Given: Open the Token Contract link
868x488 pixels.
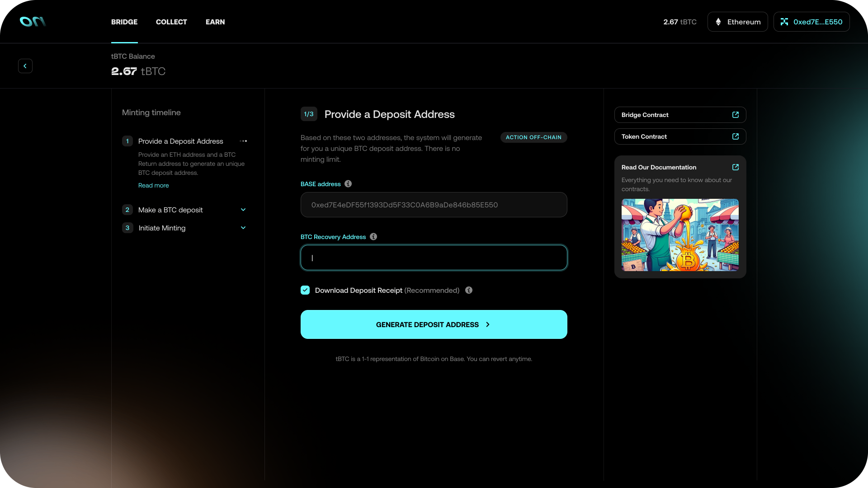Looking at the screenshot, I should click(x=680, y=136).
